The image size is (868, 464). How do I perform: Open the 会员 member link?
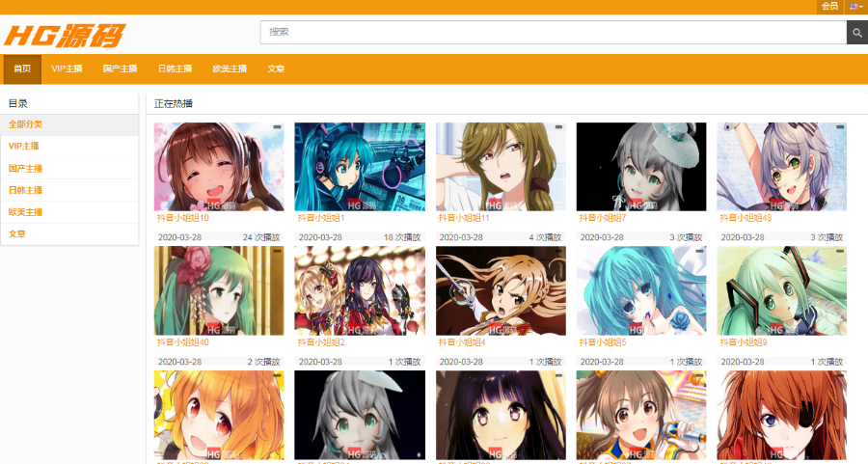coord(829,7)
